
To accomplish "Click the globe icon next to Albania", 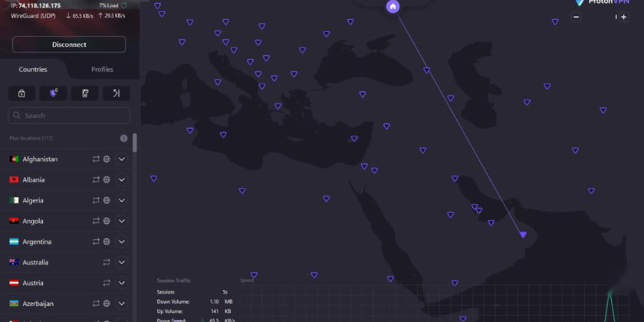I will point(107,180).
